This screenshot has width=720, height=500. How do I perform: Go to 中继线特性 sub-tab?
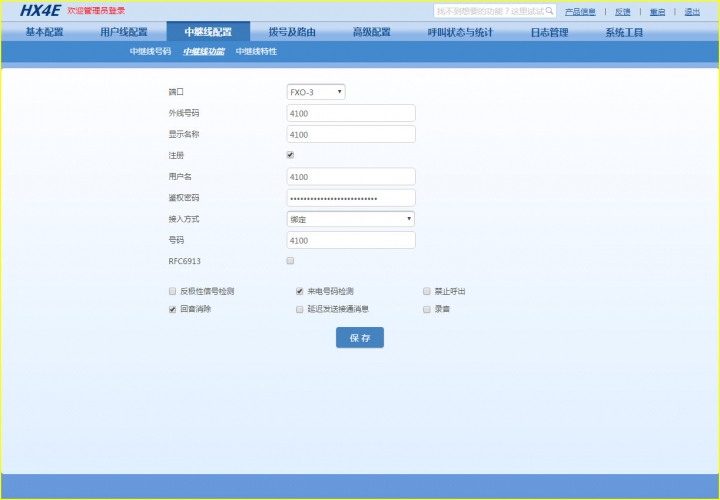(x=256, y=51)
